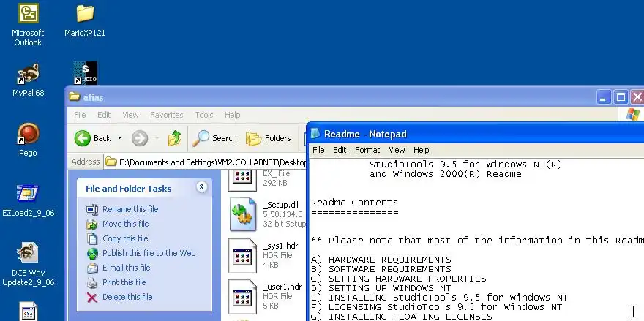Click the Publish to Web globe icon
This screenshot has height=321, width=644.
pyautogui.click(x=92, y=253)
